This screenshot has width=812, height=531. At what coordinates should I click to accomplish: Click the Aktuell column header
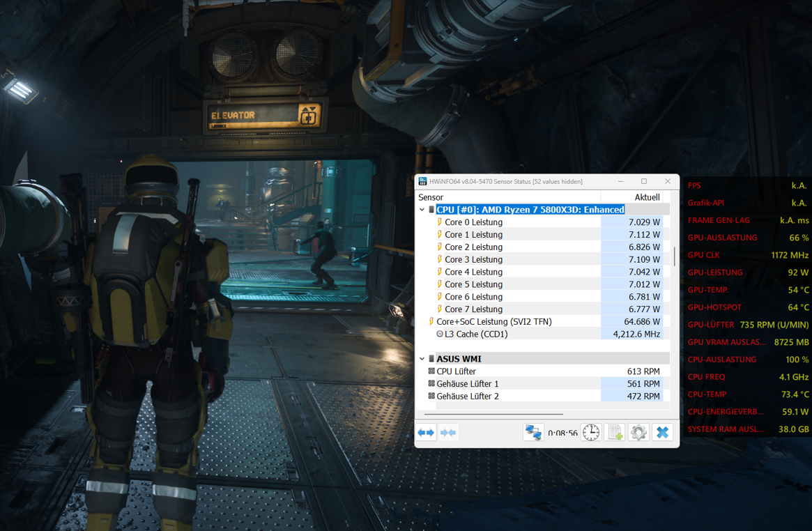pyautogui.click(x=648, y=197)
